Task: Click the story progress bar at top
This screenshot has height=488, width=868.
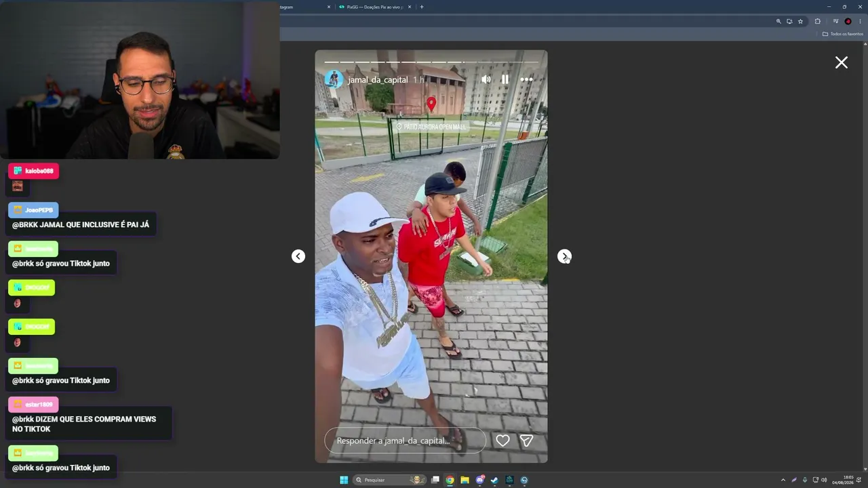Action: click(431, 62)
